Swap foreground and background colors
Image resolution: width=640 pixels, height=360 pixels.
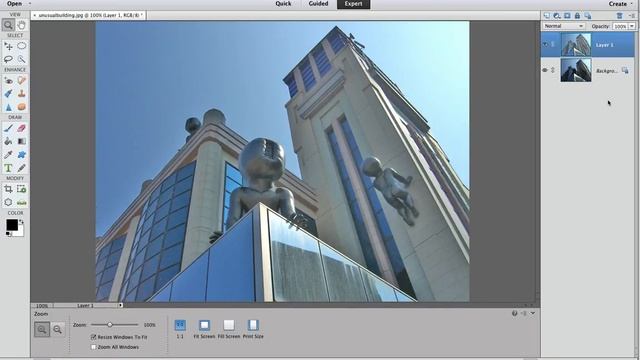[21, 222]
